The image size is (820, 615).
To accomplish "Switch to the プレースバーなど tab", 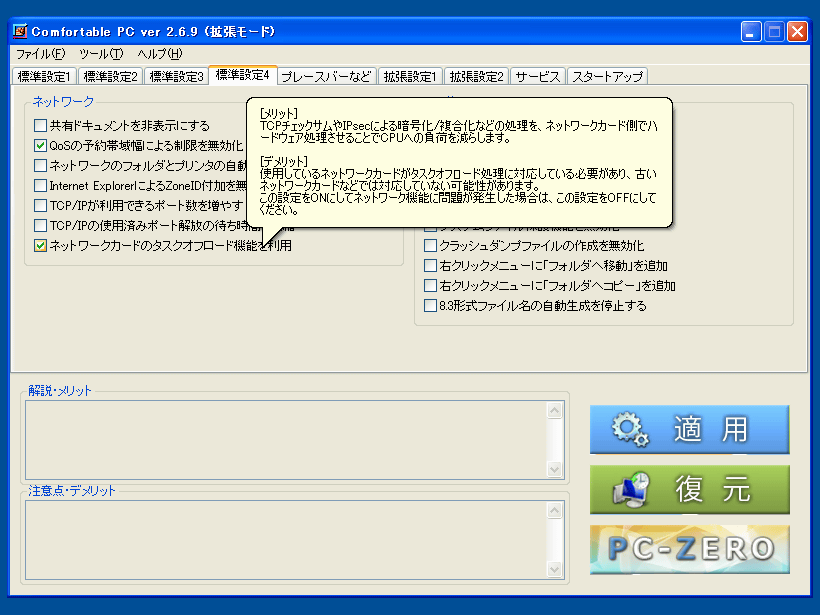I will (326, 76).
